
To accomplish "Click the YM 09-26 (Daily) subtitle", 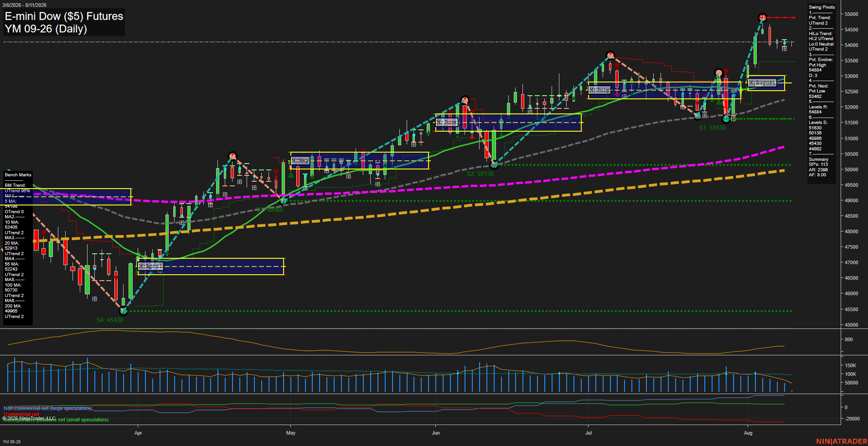I will pyautogui.click(x=46, y=29).
